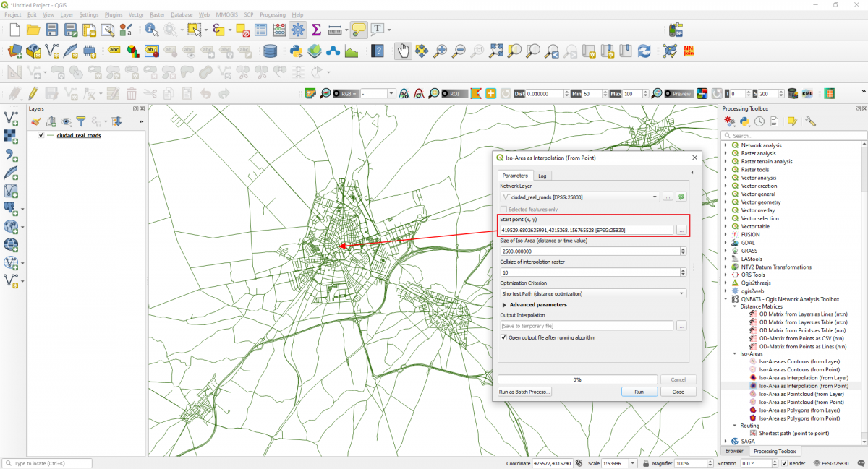The height and width of the screenshot is (469, 868).
Task: Select the measure line ruler tool
Action: click(334, 30)
